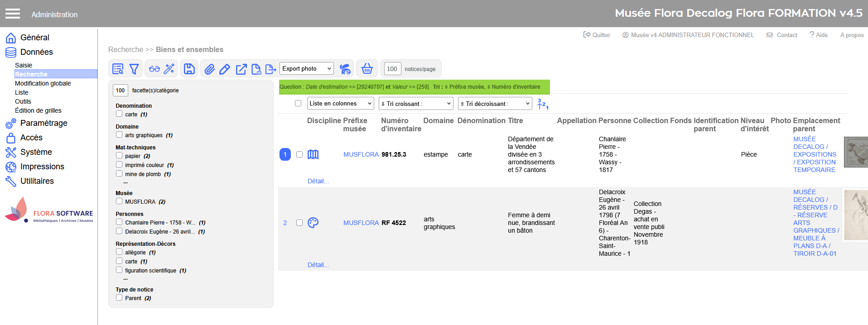
Task: Open the Paramétrage menu in sidebar
Action: click(x=43, y=123)
